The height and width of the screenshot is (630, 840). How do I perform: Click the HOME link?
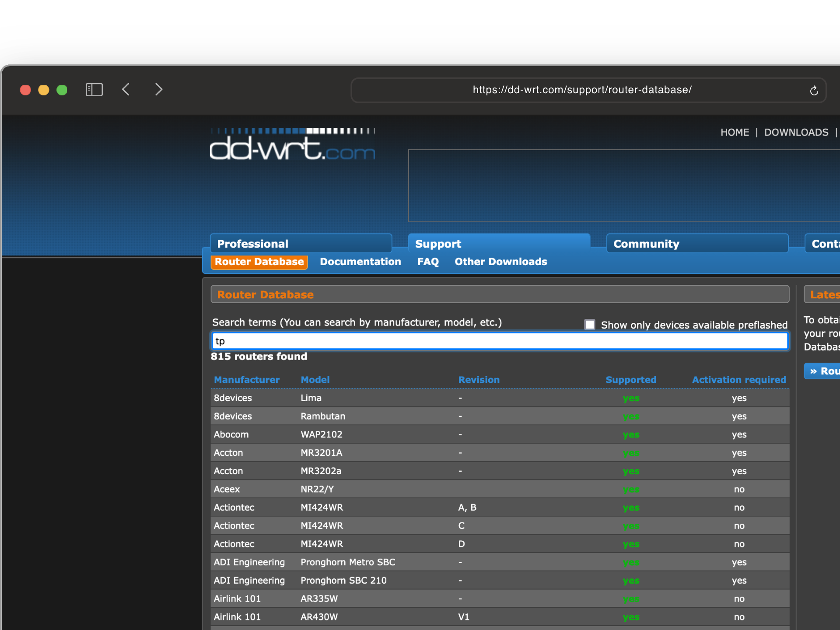(735, 132)
